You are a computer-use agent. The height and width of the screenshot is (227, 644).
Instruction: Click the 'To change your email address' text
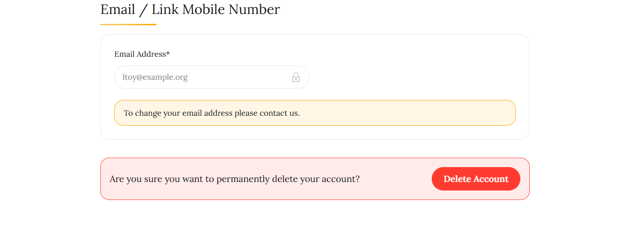179,113
